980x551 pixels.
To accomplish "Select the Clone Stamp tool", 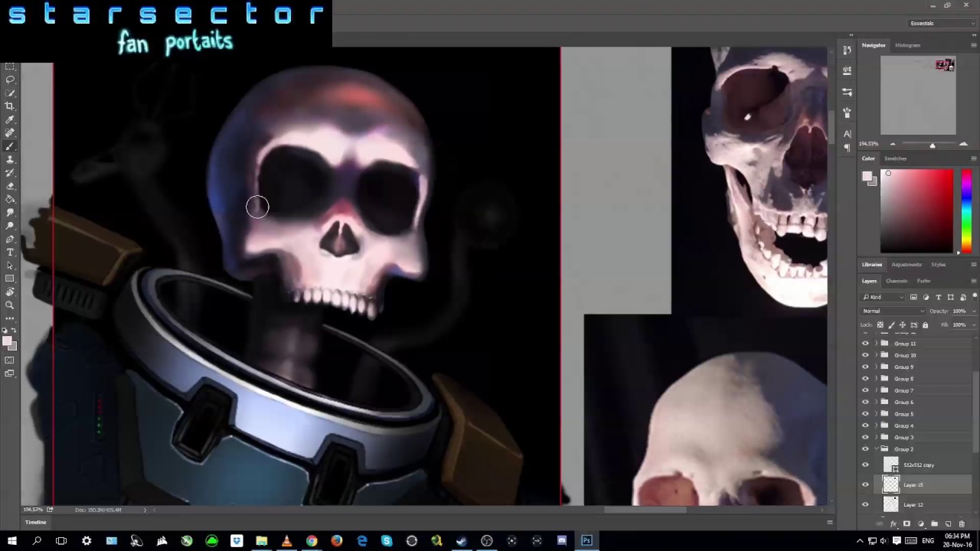I will [10, 159].
